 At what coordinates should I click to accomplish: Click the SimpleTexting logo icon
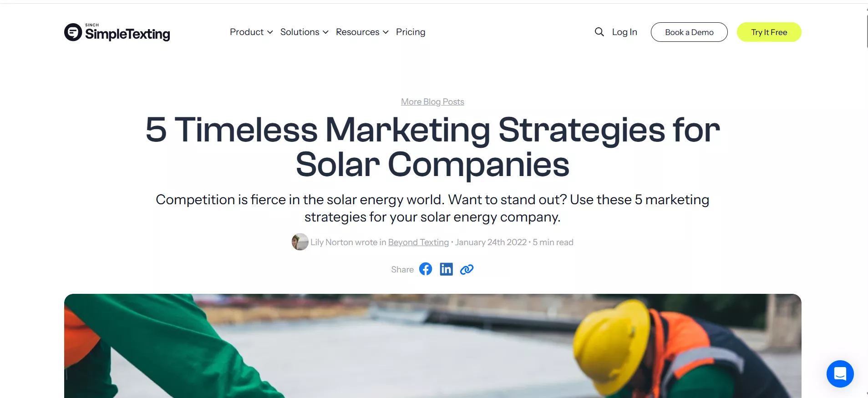click(x=73, y=32)
